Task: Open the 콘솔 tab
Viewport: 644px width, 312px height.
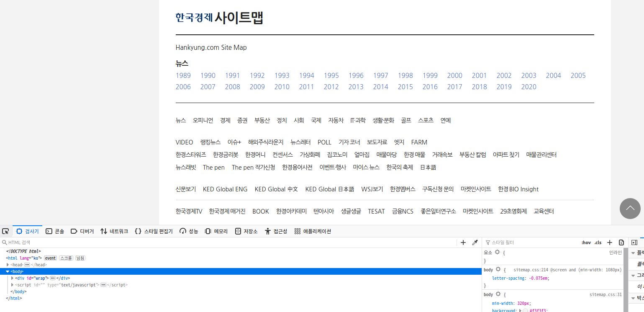Action: click(55, 231)
